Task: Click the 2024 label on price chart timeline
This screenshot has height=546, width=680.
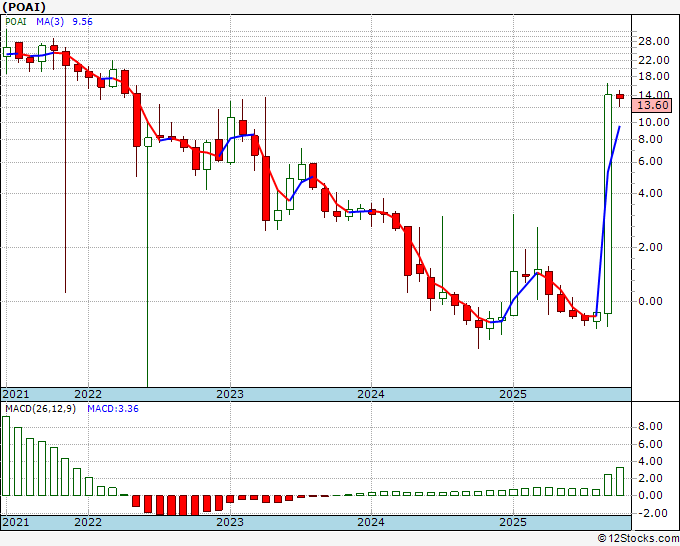Action: click(x=371, y=394)
